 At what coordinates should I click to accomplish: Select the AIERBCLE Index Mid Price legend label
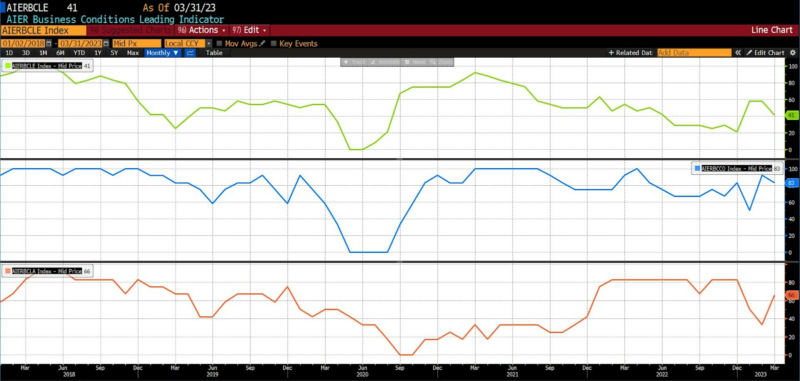click(47, 65)
